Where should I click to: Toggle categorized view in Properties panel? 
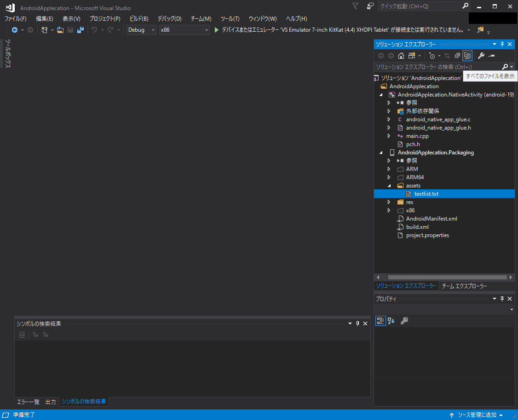click(x=380, y=321)
